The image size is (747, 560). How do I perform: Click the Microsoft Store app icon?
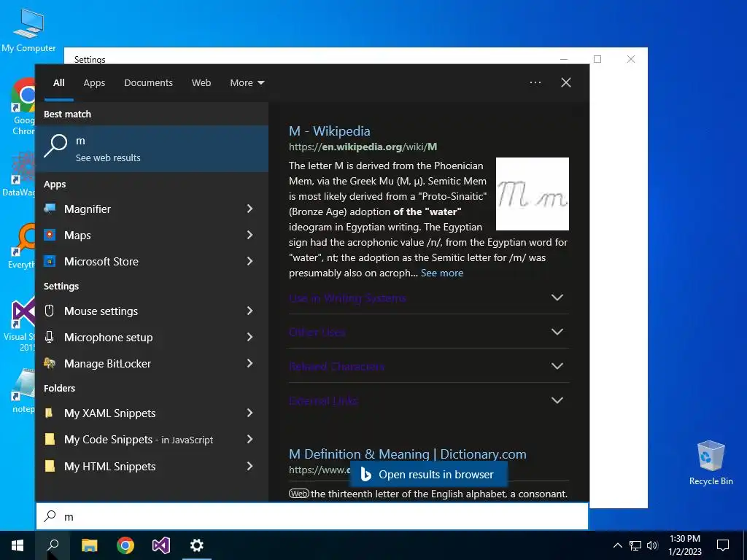[50, 261]
